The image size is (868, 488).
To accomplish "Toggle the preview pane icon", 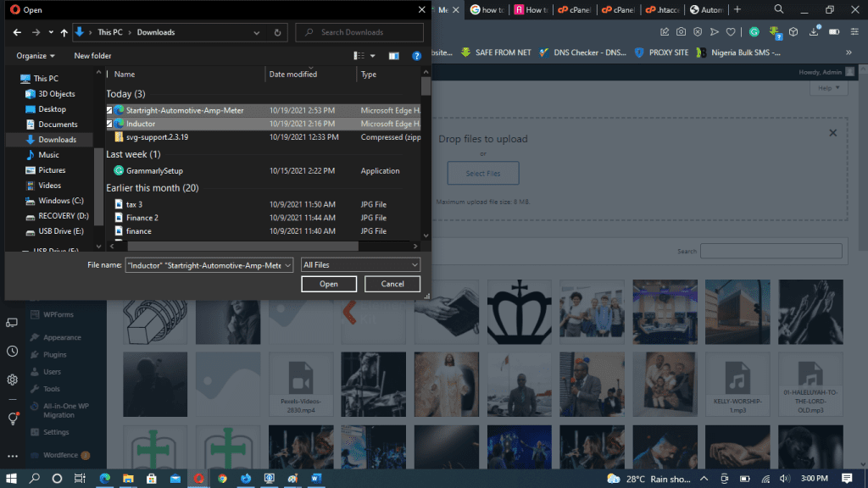I will (393, 56).
